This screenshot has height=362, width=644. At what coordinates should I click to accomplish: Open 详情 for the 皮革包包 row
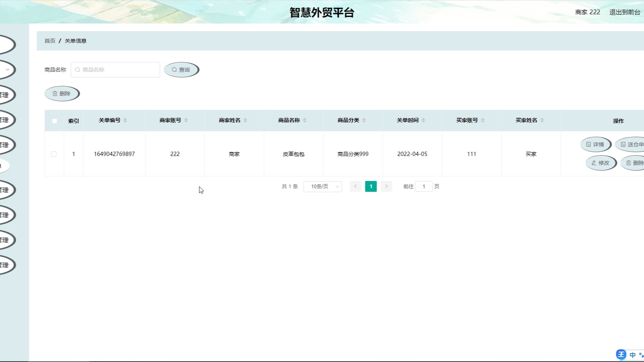pyautogui.click(x=595, y=144)
